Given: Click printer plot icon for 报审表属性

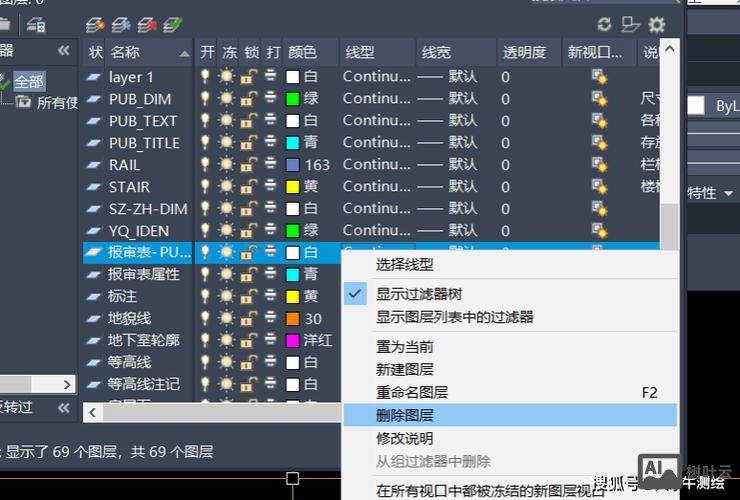Looking at the screenshot, I should click(x=270, y=274).
